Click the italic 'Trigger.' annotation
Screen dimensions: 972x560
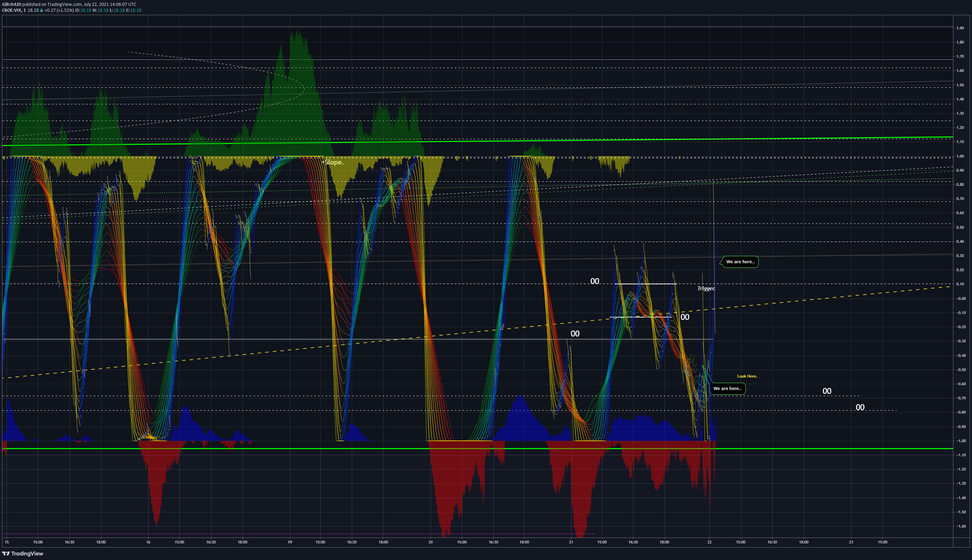point(706,288)
